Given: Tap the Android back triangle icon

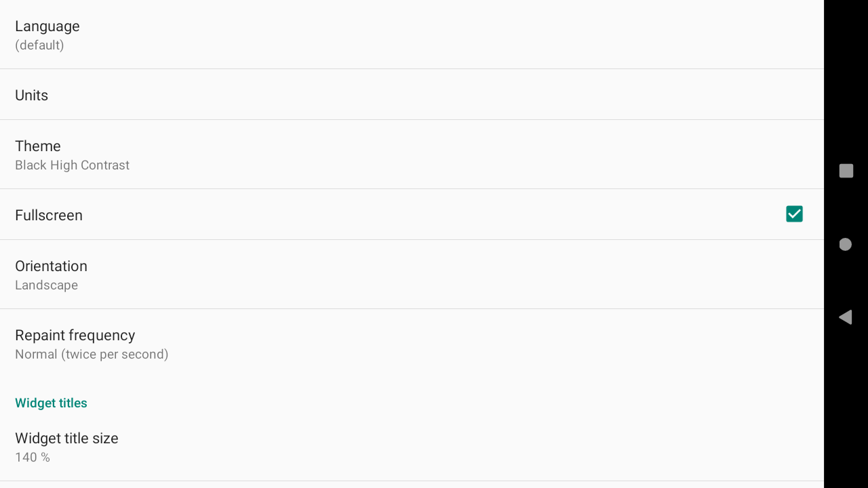Looking at the screenshot, I should [x=845, y=317].
